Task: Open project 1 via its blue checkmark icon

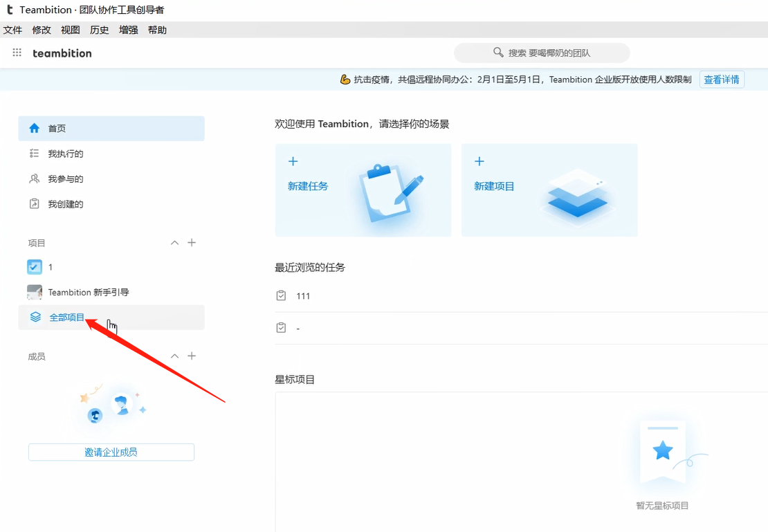Action: [x=35, y=266]
